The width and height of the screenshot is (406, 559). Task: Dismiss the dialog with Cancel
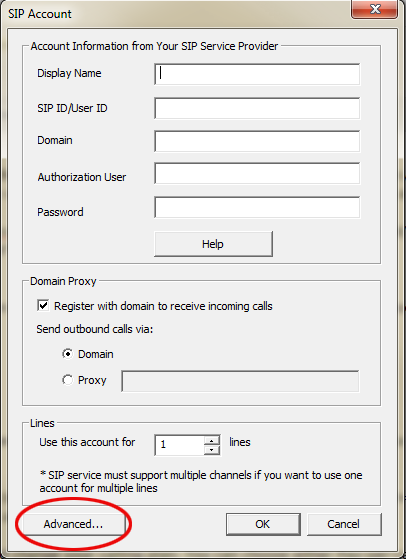point(344,524)
